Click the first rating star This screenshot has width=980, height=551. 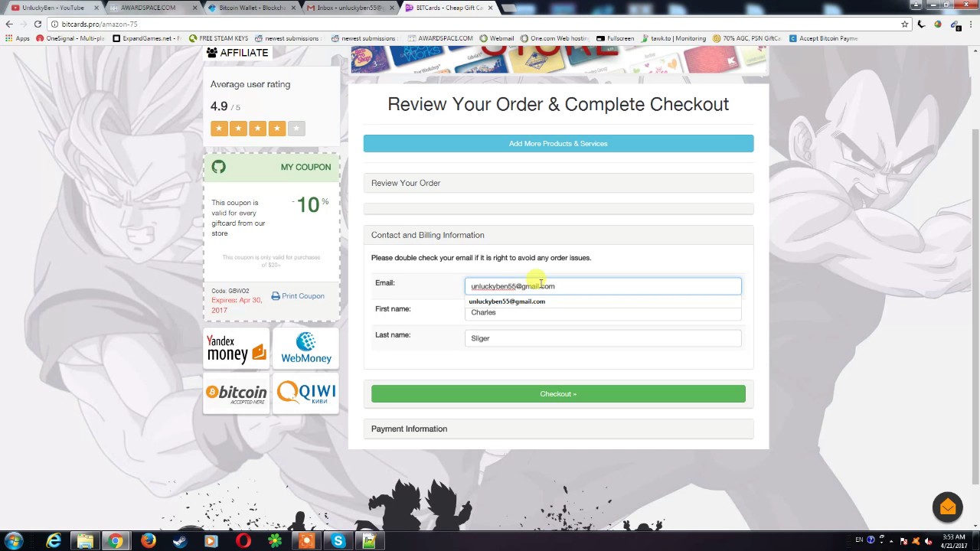(x=219, y=129)
